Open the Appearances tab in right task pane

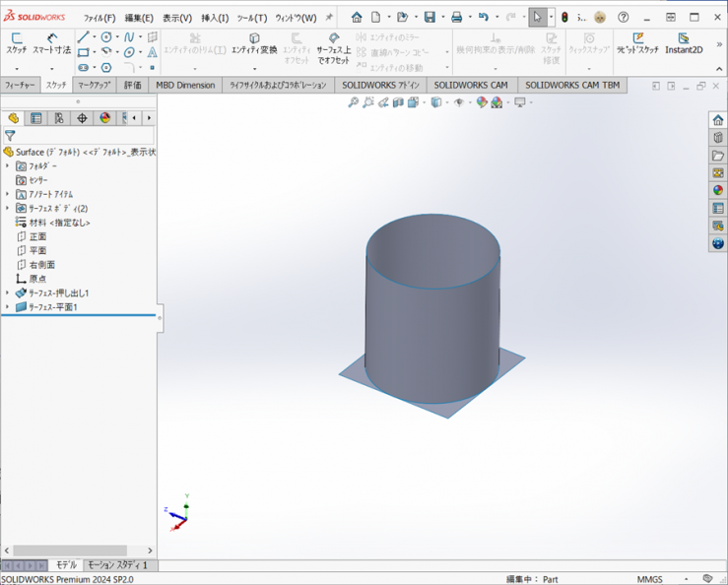(x=718, y=190)
